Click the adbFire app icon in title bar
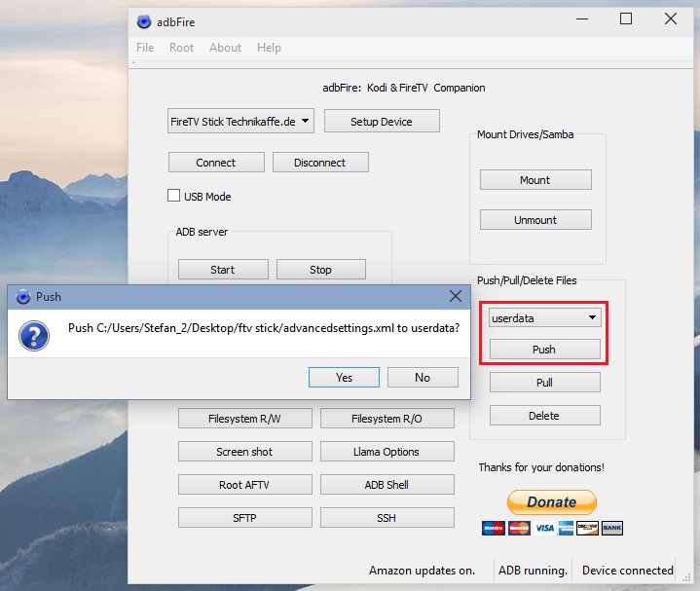 coord(144,21)
